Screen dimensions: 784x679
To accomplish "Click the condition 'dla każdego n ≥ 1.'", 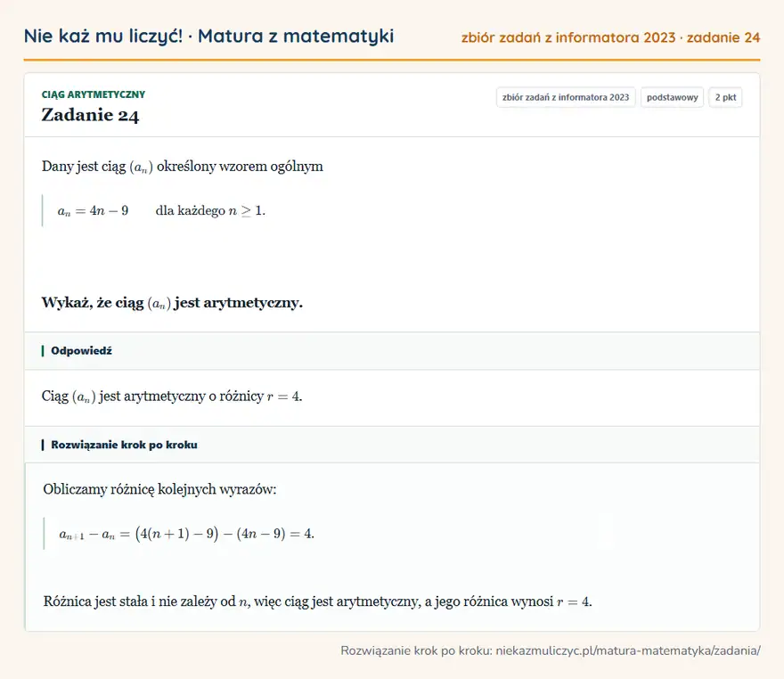I will pos(210,210).
